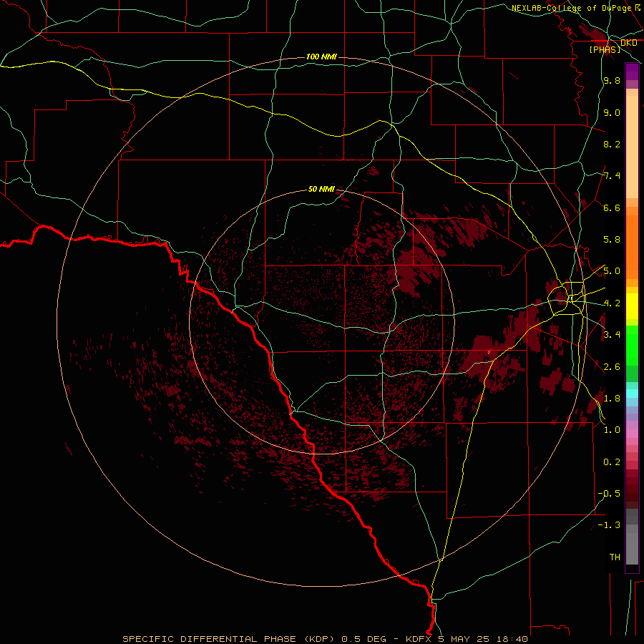
Task: Click the 7.4 value on color scale
Action: point(612,176)
